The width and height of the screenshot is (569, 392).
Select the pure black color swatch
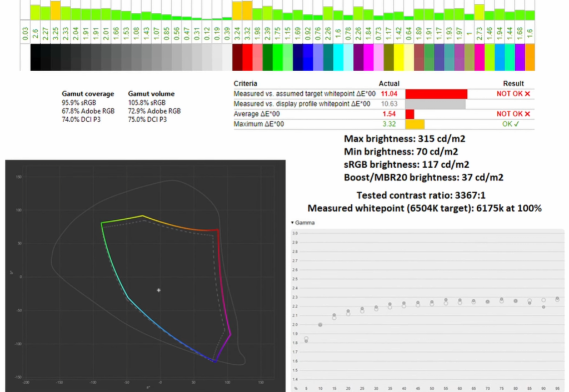click(36, 58)
